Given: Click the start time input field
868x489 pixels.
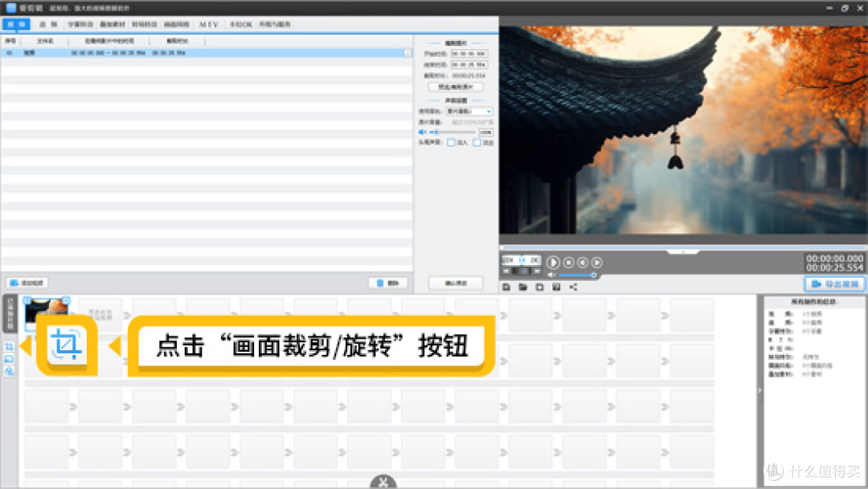Looking at the screenshot, I should tap(469, 54).
